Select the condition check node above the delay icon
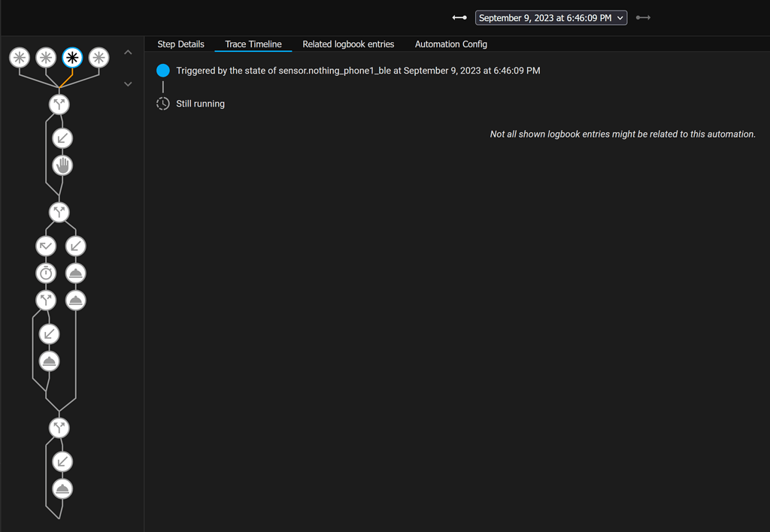Screen dimensions: 770x532 click(46, 246)
